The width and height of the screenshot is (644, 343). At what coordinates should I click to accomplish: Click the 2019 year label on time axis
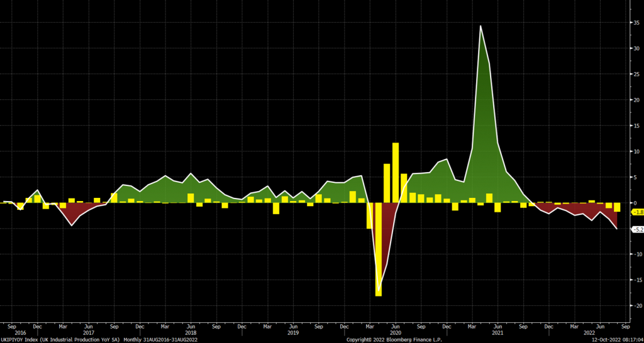tap(293, 333)
